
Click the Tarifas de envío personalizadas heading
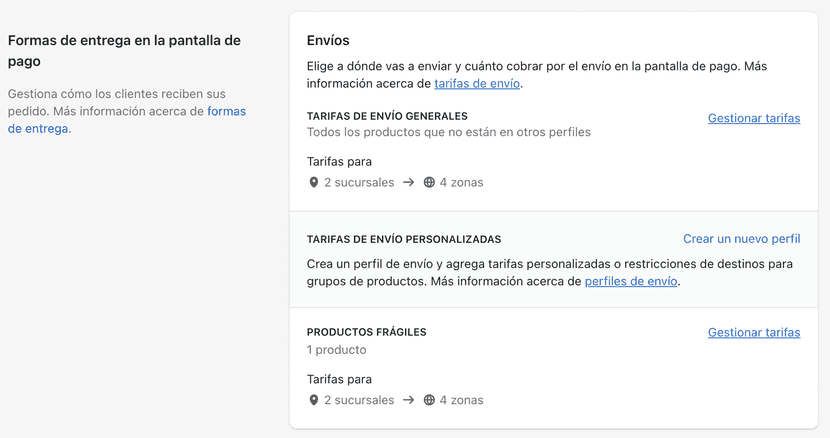point(403,240)
